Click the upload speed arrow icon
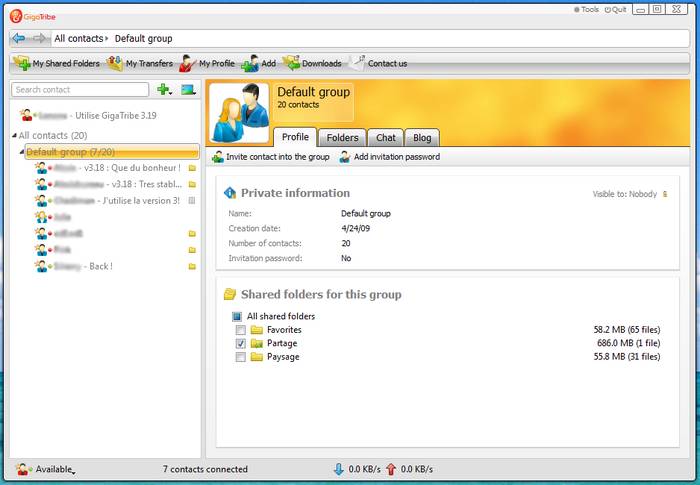 391,469
